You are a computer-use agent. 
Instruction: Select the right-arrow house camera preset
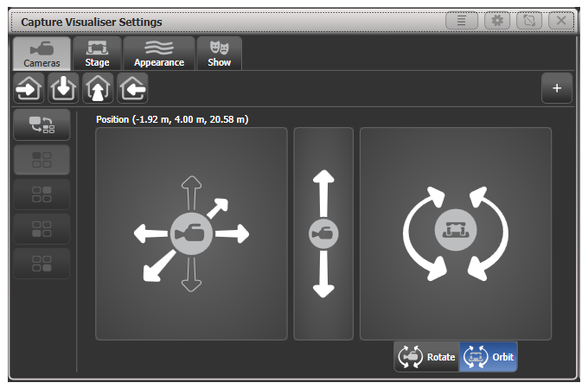point(29,88)
